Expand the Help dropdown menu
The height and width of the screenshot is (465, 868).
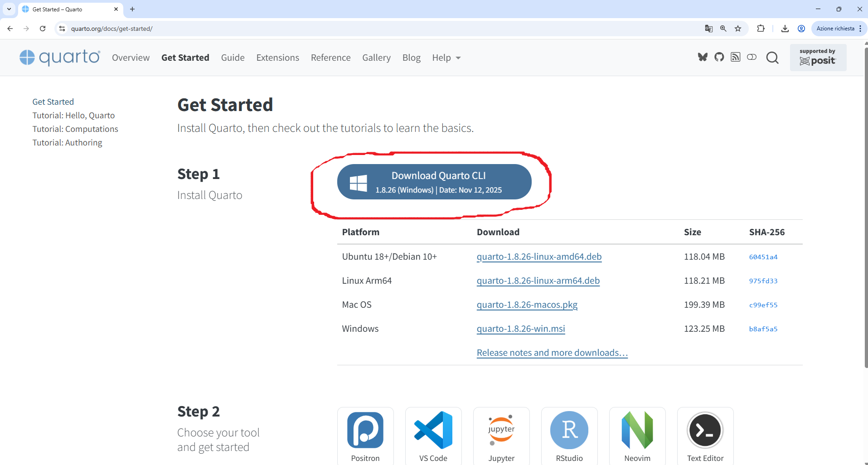point(446,58)
